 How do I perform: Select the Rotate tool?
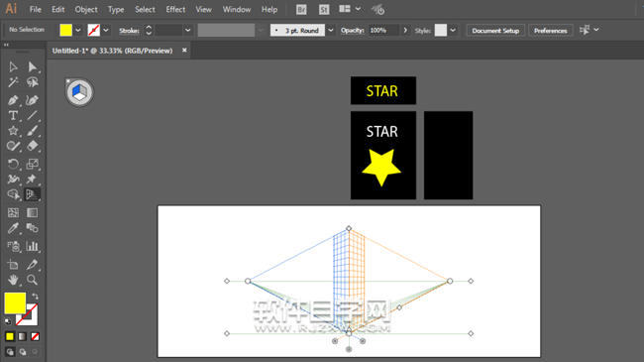(13, 164)
